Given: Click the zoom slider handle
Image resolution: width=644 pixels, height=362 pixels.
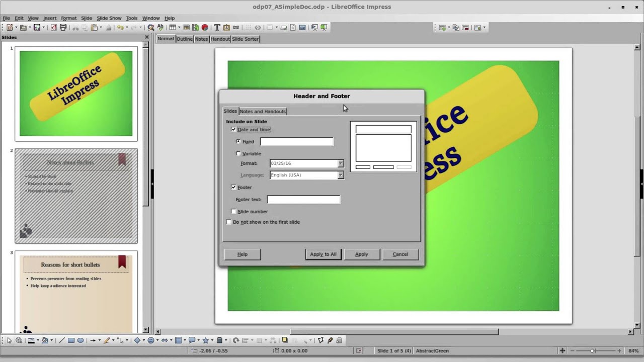Looking at the screenshot, I should pyautogui.click(x=593, y=350).
